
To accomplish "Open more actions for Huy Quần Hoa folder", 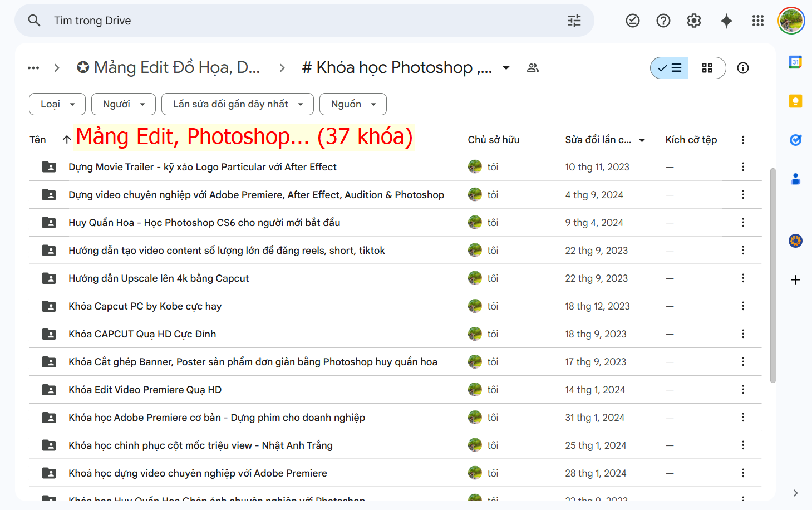I will [x=743, y=223].
